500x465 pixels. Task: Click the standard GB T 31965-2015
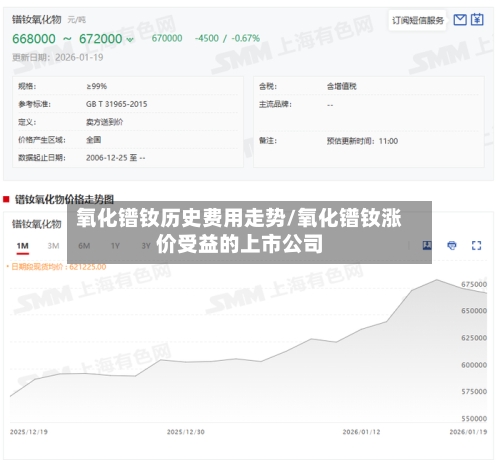[x=116, y=104]
